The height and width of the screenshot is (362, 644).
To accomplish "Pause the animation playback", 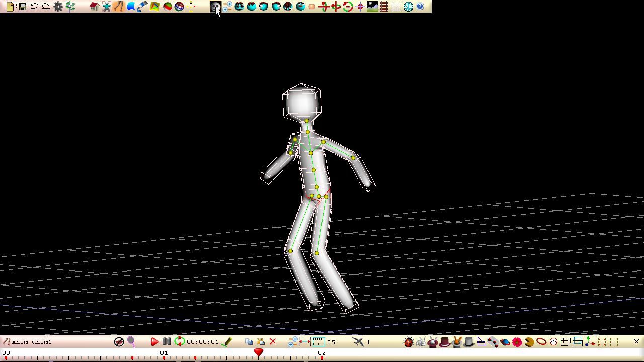I will pyautogui.click(x=167, y=342).
